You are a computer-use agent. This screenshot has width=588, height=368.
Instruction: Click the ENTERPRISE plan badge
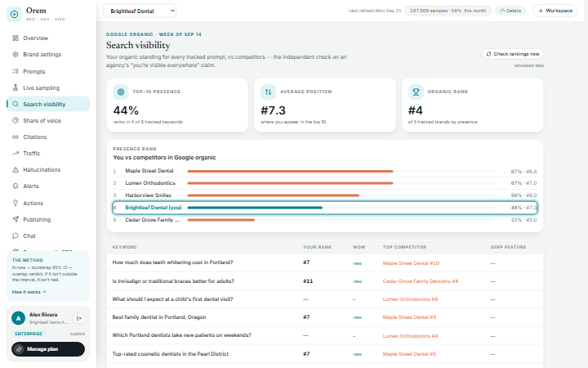click(29, 334)
